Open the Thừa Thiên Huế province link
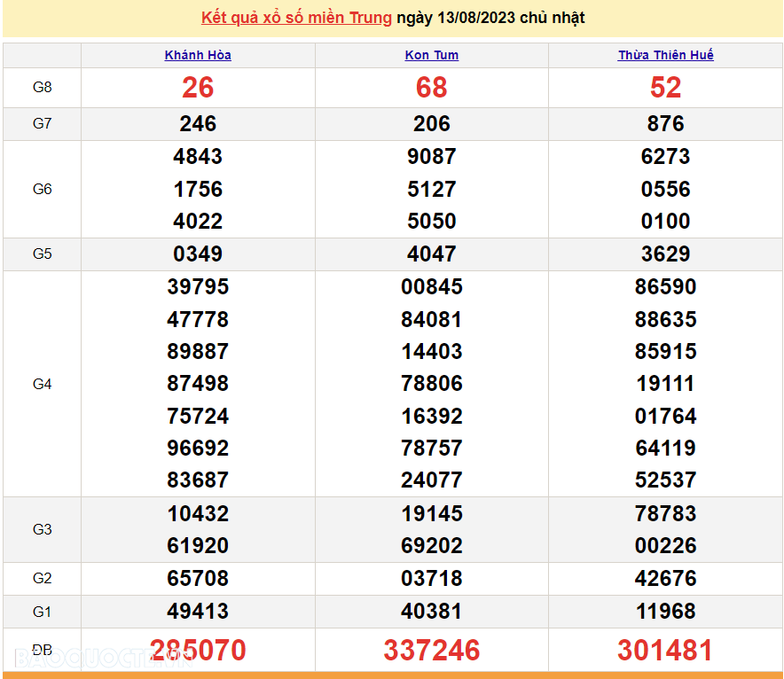This screenshot has width=784, height=679. tap(665, 55)
